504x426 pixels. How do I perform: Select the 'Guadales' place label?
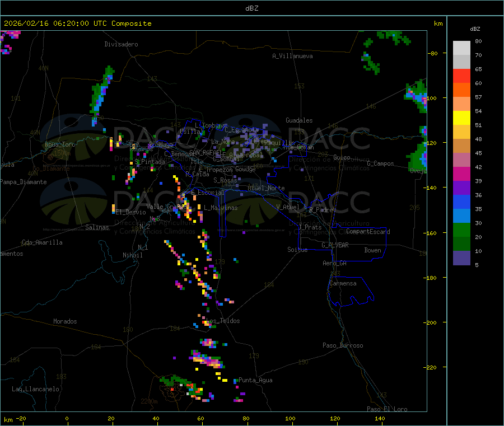click(299, 120)
